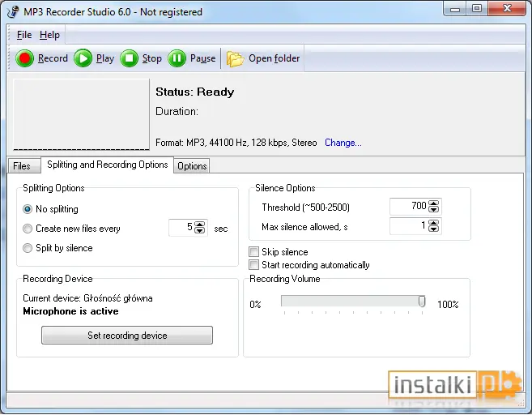Increase Max silence allowed value
The width and height of the screenshot is (532, 415).
coord(433,222)
